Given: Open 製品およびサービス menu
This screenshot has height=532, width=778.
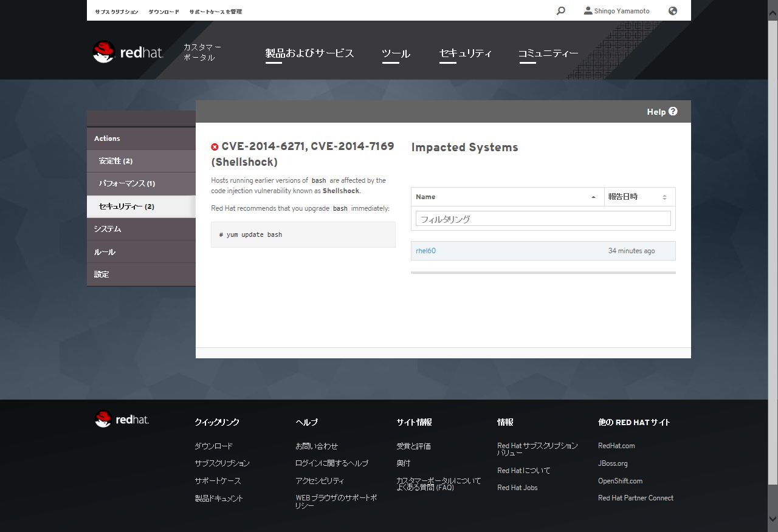Looking at the screenshot, I should coord(309,53).
